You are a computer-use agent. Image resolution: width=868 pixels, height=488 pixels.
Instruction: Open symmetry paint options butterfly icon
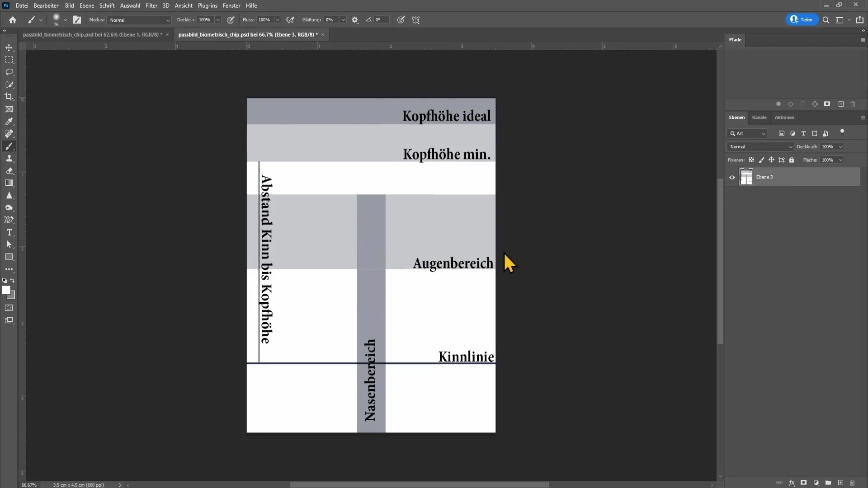[416, 20]
